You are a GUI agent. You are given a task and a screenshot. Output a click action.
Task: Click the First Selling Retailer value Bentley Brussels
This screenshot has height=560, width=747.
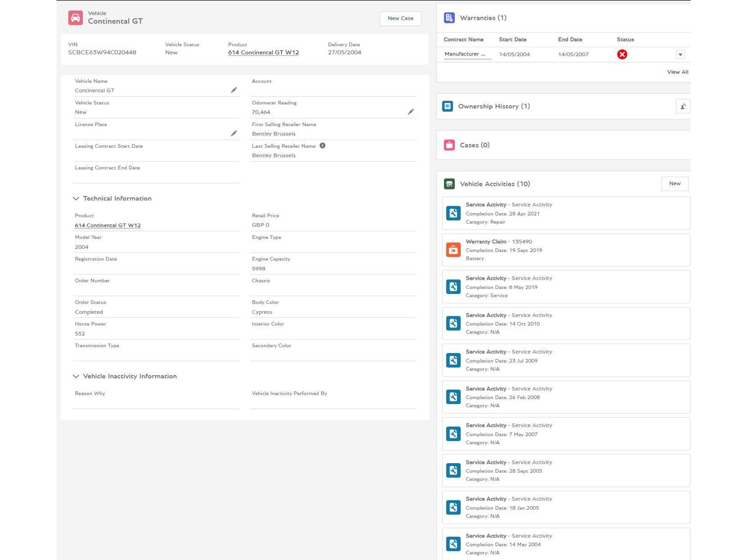(x=274, y=134)
